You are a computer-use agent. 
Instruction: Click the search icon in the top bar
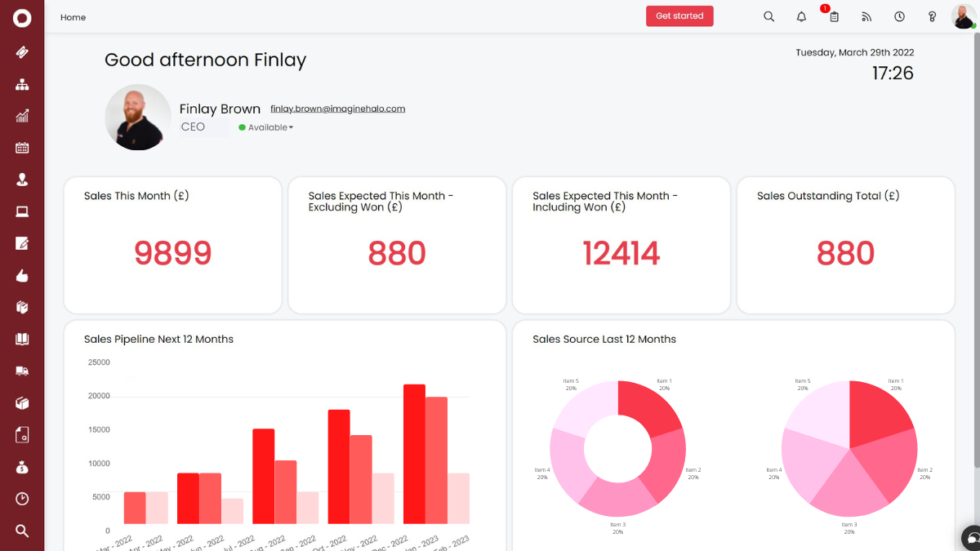click(x=768, y=16)
